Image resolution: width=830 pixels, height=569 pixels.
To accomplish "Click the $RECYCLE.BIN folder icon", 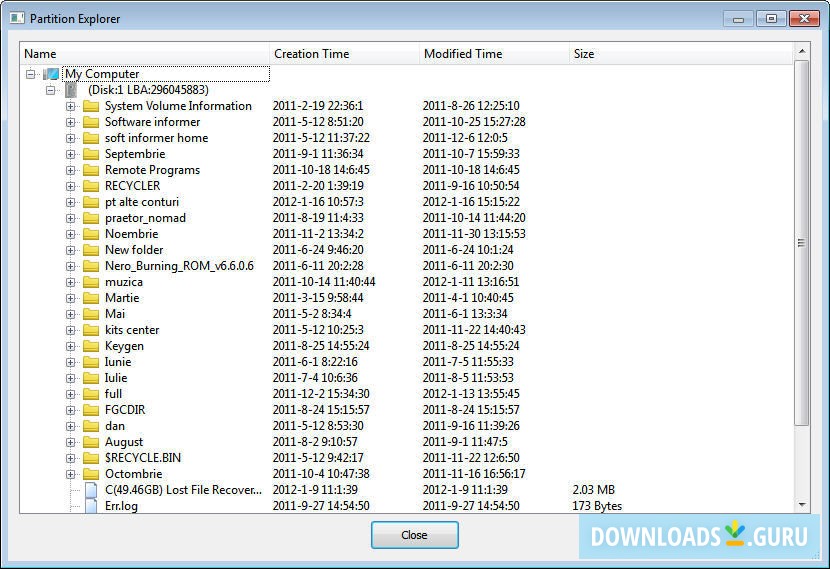I will 91,458.
